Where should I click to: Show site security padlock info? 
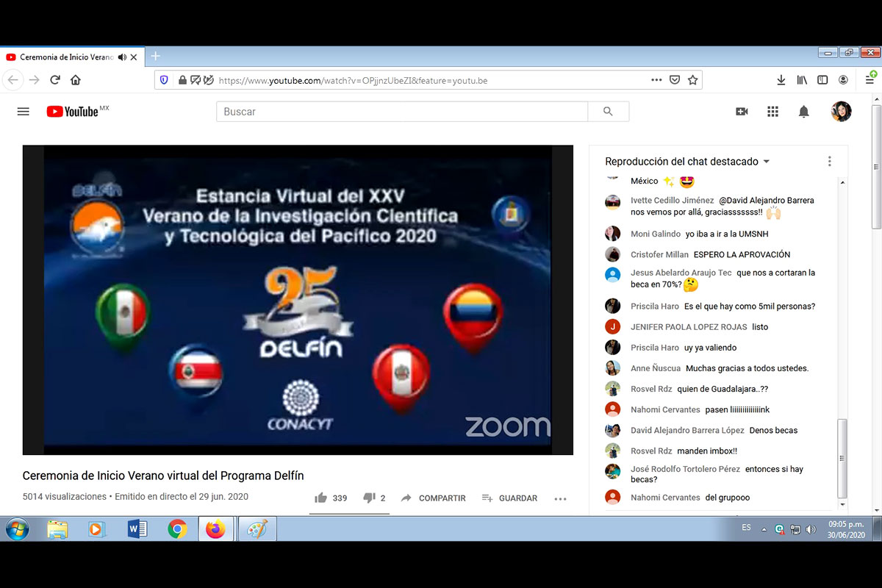182,80
